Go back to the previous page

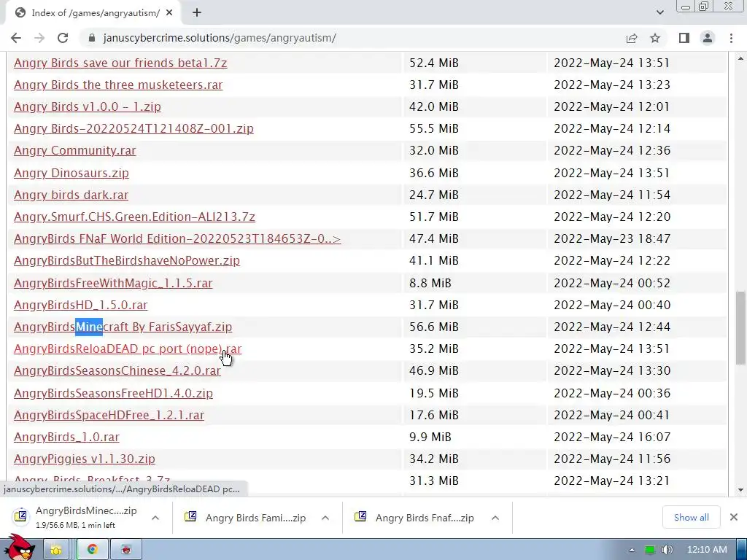click(16, 38)
